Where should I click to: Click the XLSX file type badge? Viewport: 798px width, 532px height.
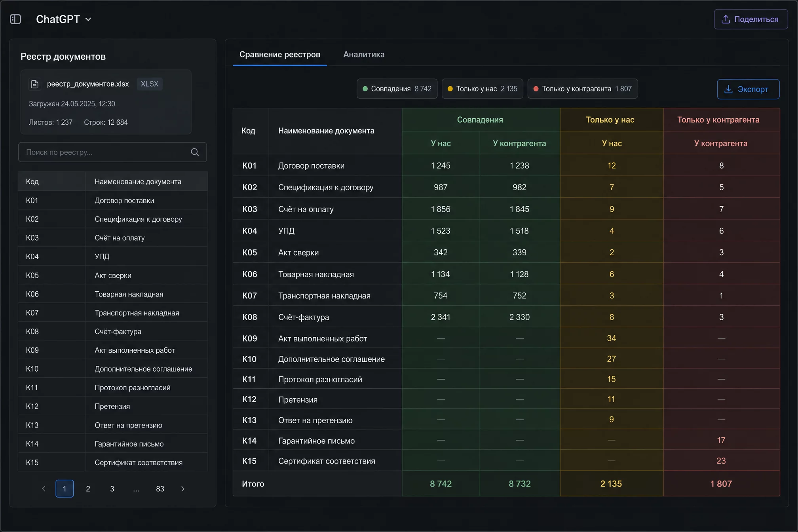point(149,84)
